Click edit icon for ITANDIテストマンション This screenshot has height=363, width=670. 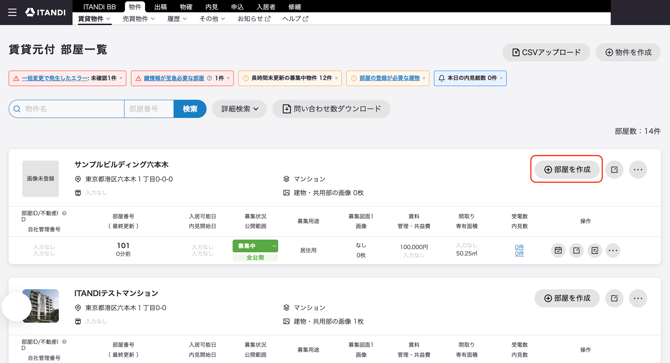(614, 298)
